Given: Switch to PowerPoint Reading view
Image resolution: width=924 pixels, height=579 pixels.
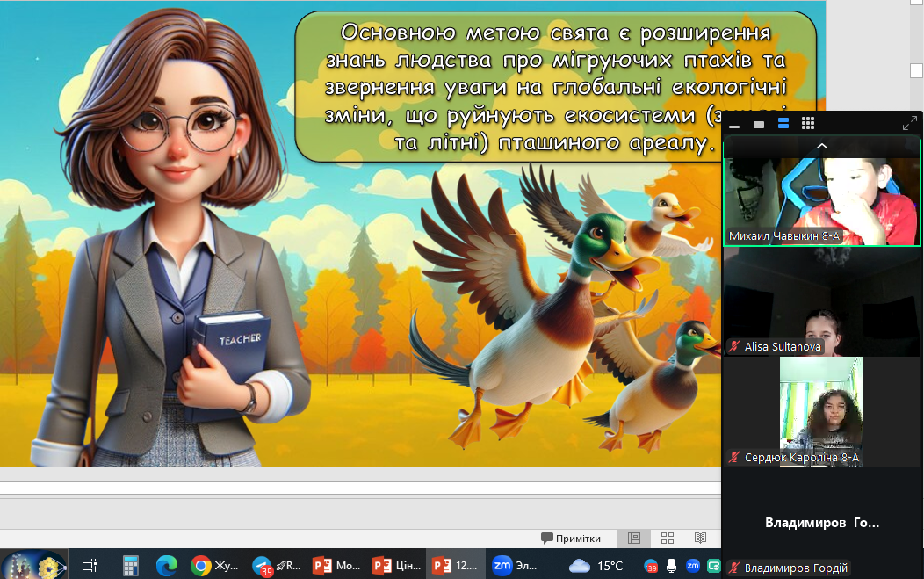Looking at the screenshot, I should click(x=700, y=538).
